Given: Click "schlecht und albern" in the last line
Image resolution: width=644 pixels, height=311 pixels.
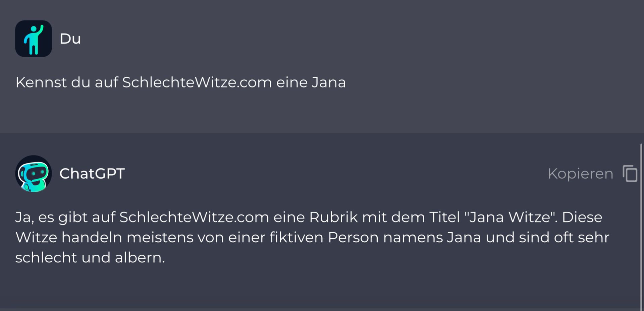Looking at the screenshot, I should tap(90, 257).
